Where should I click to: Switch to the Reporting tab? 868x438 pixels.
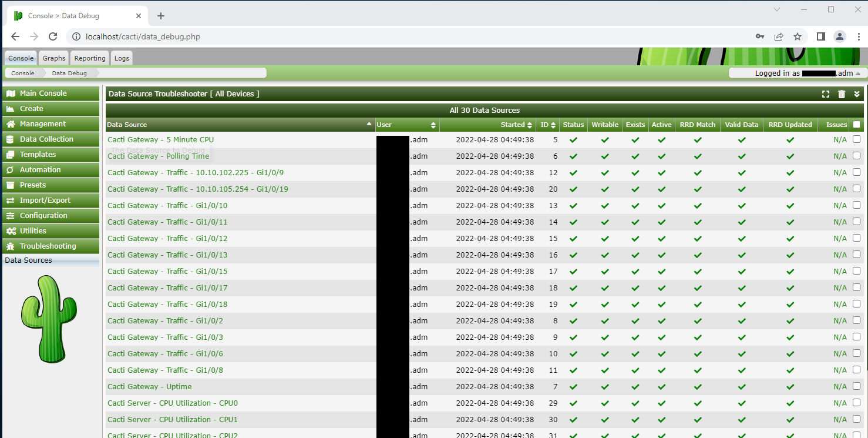90,58
